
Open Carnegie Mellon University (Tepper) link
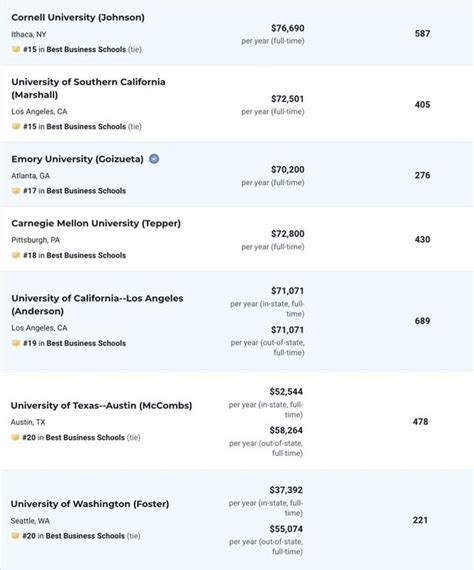[x=96, y=223]
